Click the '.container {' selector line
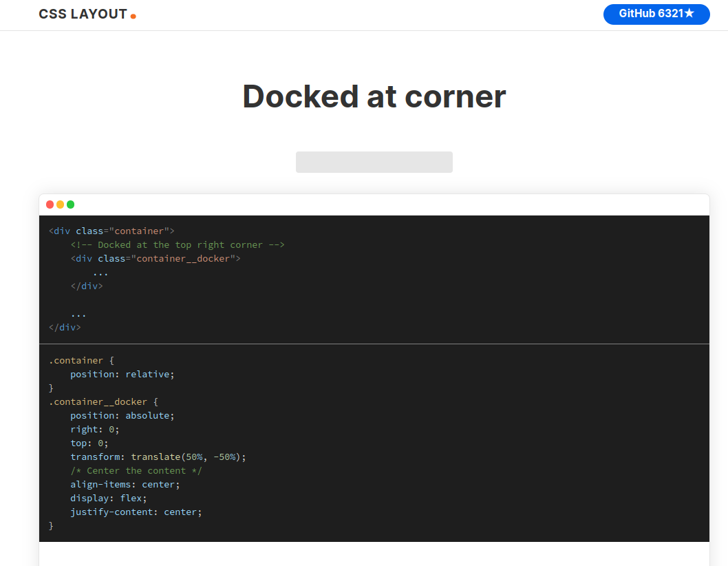Viewport: 728px width, 566px height. [81, 360]
